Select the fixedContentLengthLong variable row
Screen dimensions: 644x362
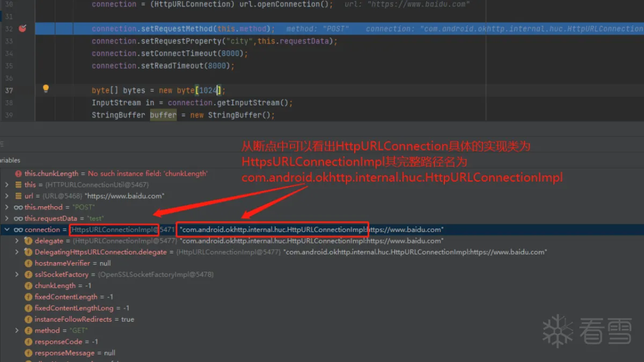coord(74,308)
